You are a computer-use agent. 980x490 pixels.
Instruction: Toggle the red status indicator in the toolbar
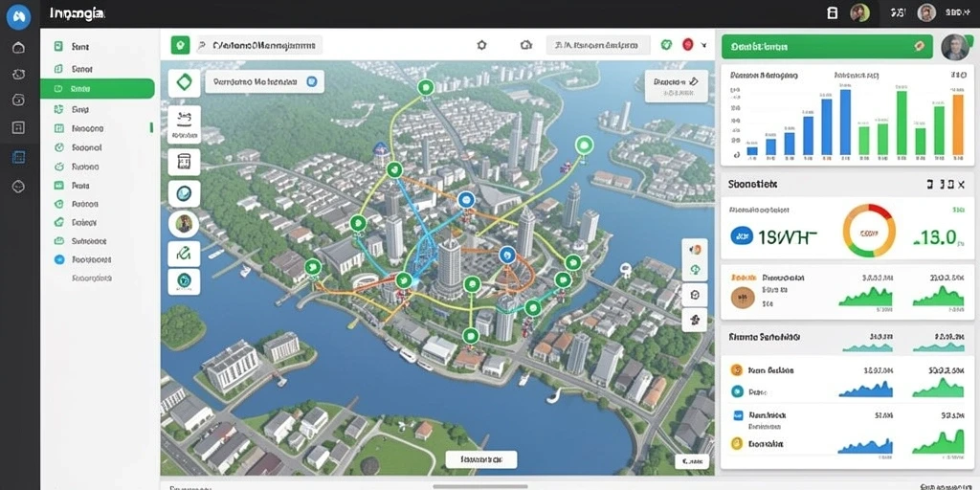click(x=687, y=44)
